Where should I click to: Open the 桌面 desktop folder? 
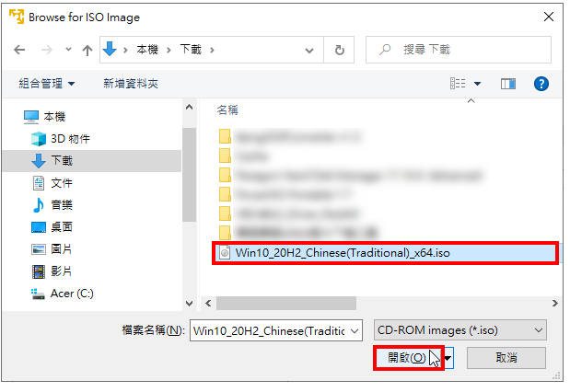[x=52, y=227]
